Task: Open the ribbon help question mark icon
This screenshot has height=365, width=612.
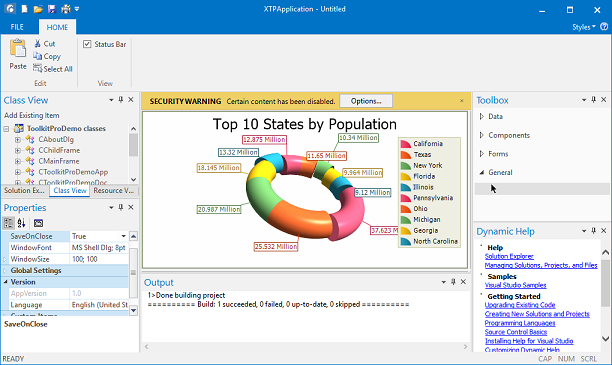Action: tap(604, 27)
